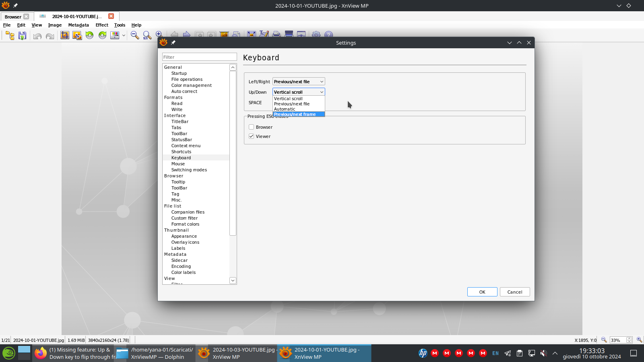Click the Resize image toolbar icon
The image size is (644, 362).
tap(77, 35)
